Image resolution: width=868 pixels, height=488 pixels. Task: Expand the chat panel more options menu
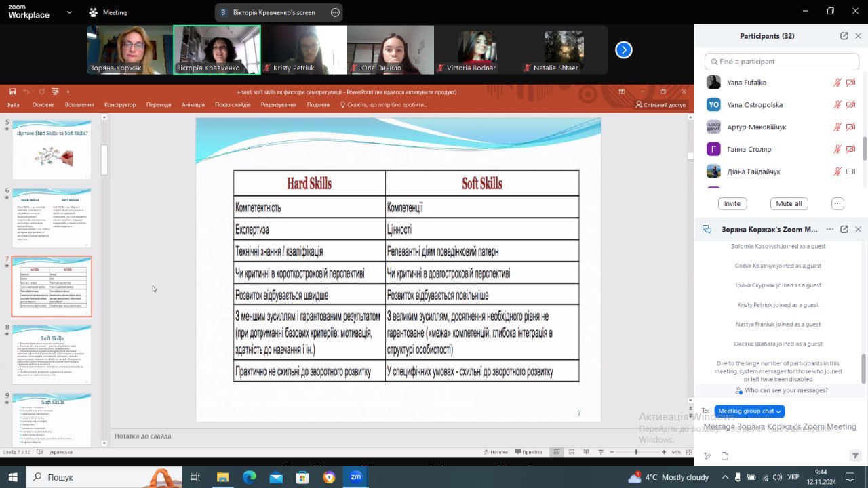pos(829,230)
